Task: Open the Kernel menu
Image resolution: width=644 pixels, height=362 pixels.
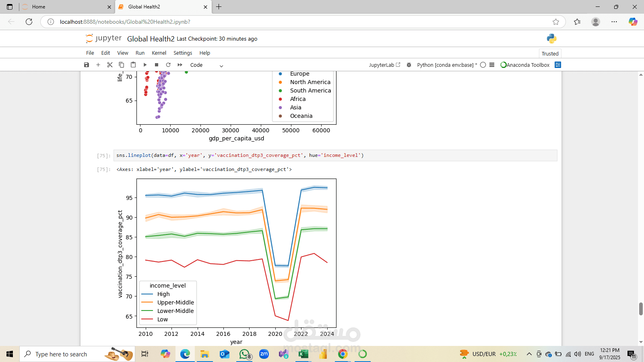Action: tap(159, 53)
